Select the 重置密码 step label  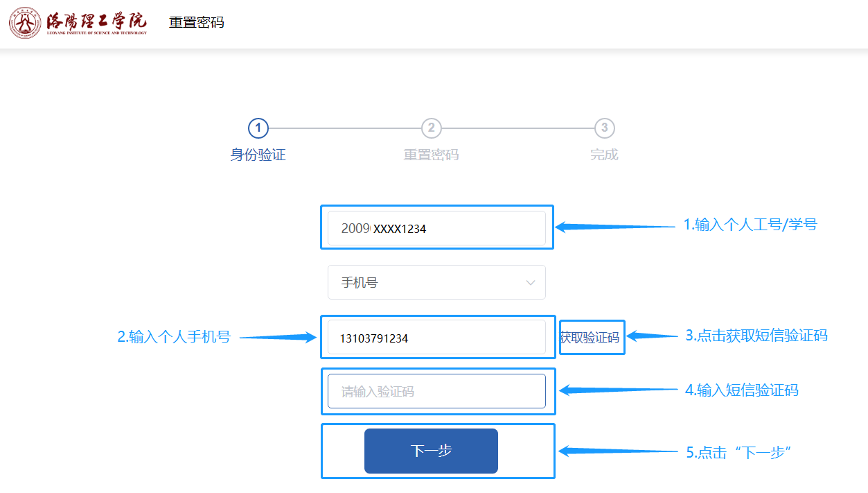[431, 155]
